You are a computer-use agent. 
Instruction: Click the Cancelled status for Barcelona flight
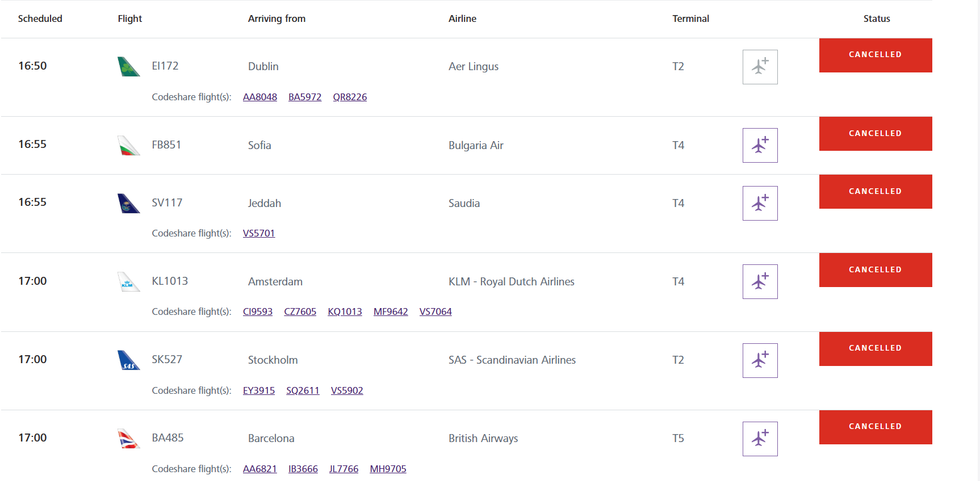tap(875, 427)
